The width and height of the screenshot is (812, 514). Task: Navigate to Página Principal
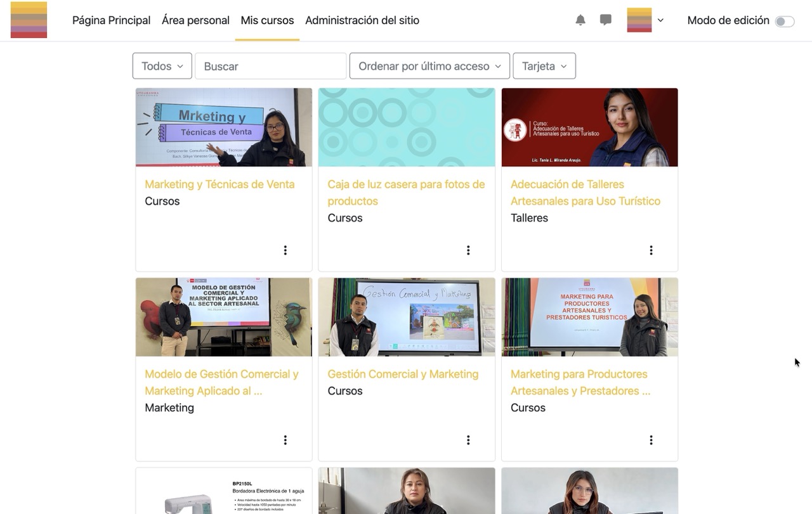click(111, 20)
